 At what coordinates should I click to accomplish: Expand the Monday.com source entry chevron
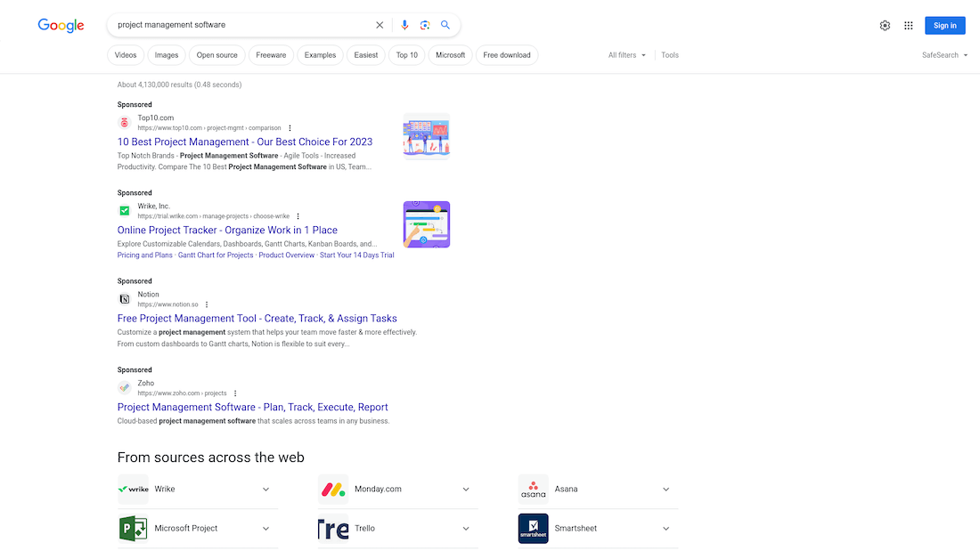pyautogui.click(x=466, y=490)
